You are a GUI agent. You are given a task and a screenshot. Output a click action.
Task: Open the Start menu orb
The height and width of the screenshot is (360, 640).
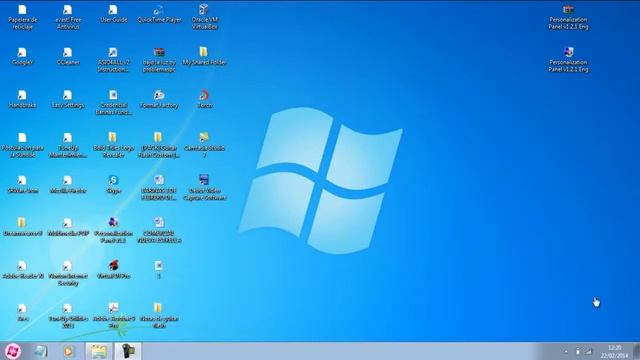(x=13, y=351)
